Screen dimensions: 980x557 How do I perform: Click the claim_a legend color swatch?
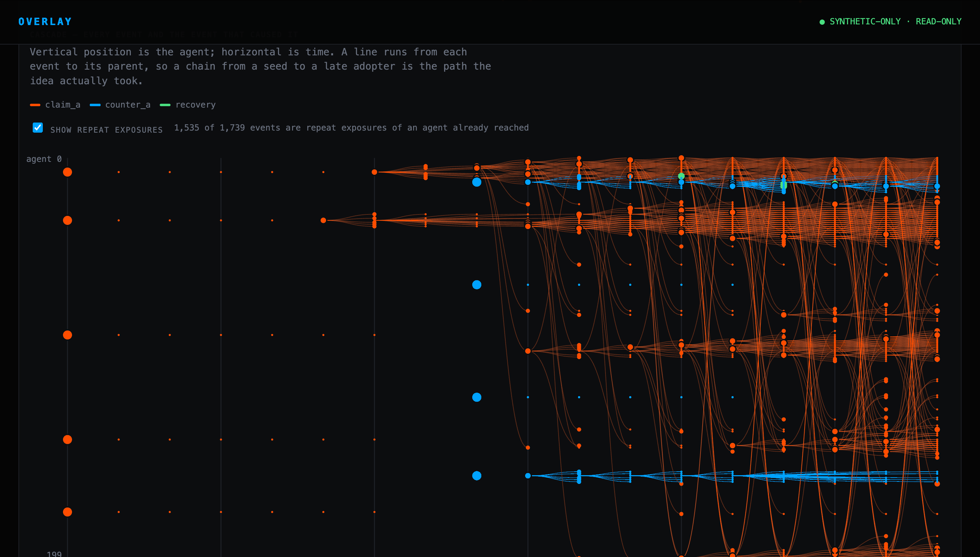click(35, 105)
